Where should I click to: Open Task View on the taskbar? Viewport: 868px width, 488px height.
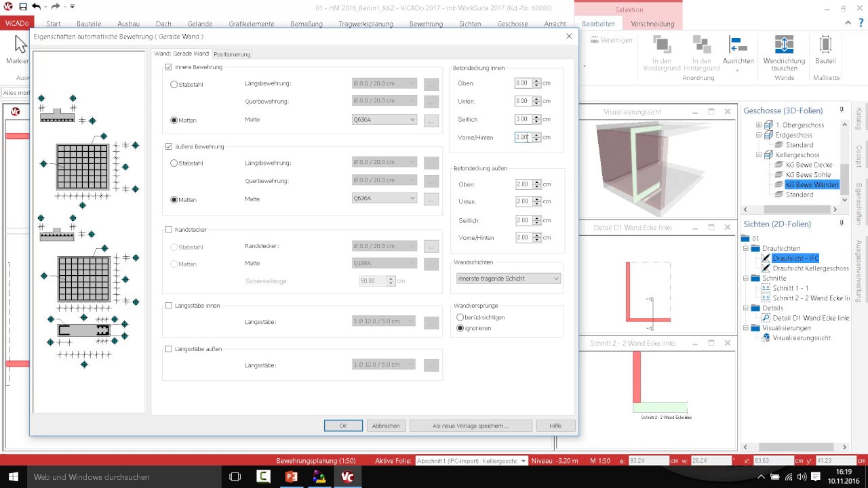click(x=235, y=477)
